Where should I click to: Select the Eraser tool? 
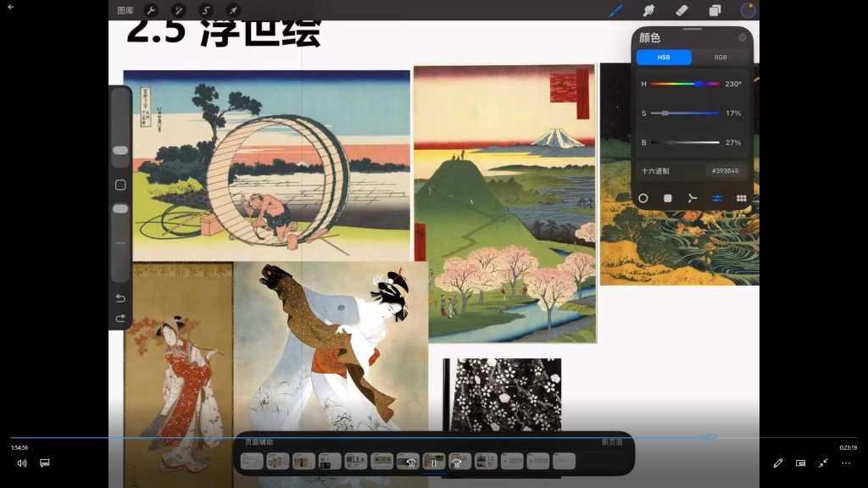tap(682, 10)
